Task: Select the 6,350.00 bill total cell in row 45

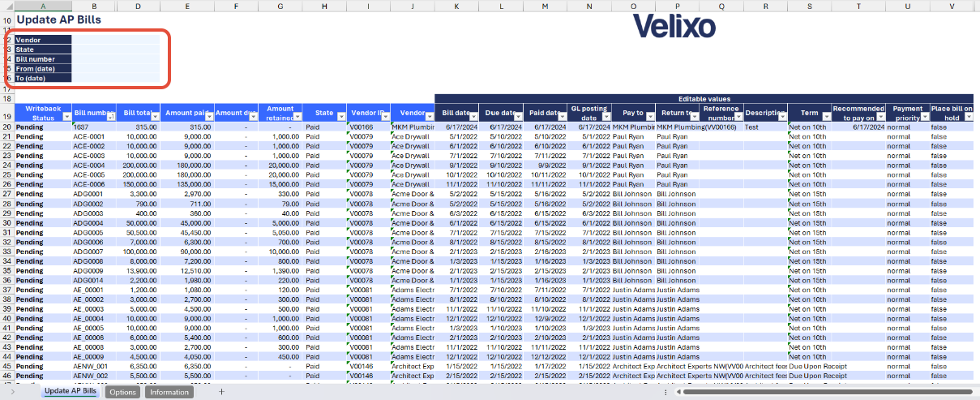Action: (x=139, y=366)
